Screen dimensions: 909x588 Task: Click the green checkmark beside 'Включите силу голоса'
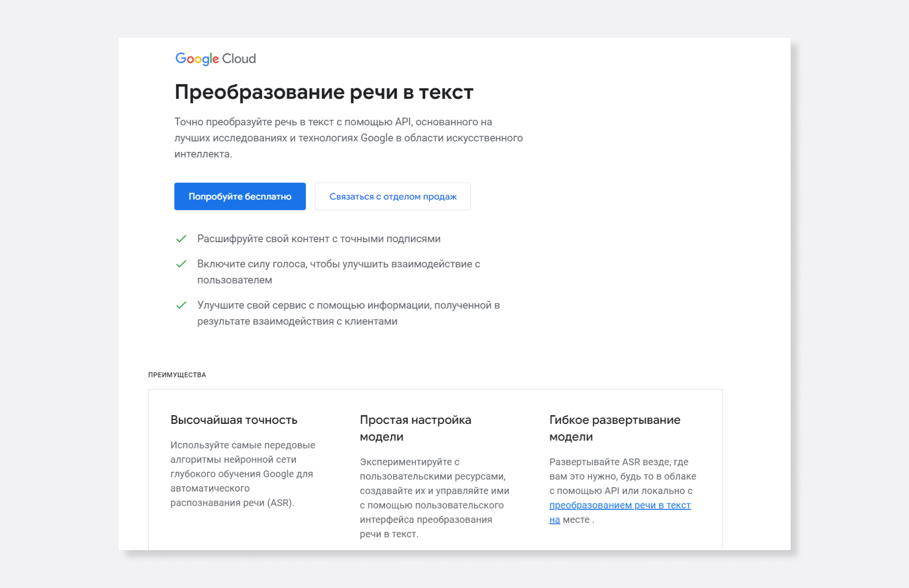(x=181, y=264)
